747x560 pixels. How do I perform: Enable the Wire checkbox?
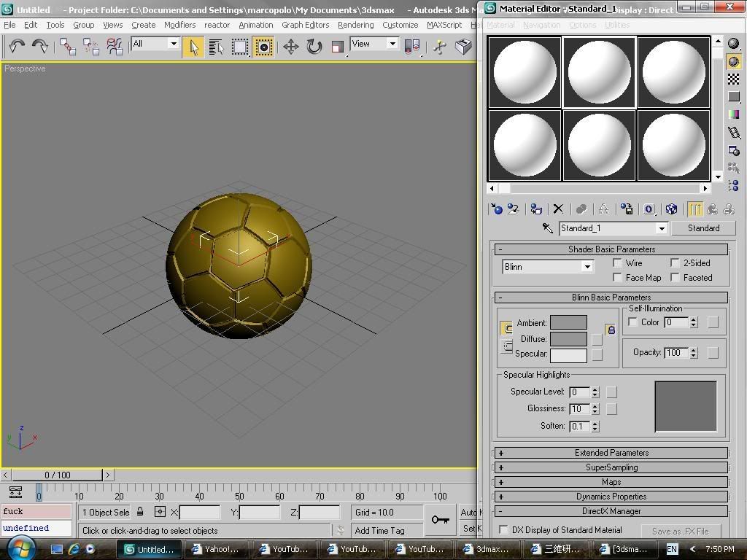[x=618, y=263]
